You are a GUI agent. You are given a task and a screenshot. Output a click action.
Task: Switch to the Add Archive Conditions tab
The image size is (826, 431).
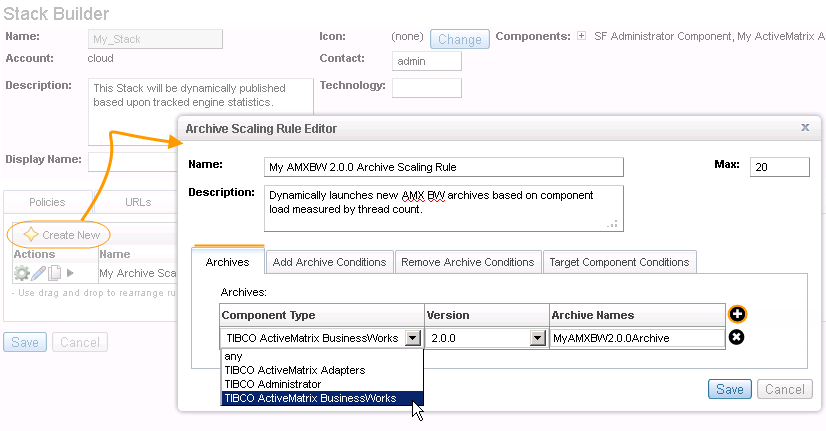pos(329,262)
